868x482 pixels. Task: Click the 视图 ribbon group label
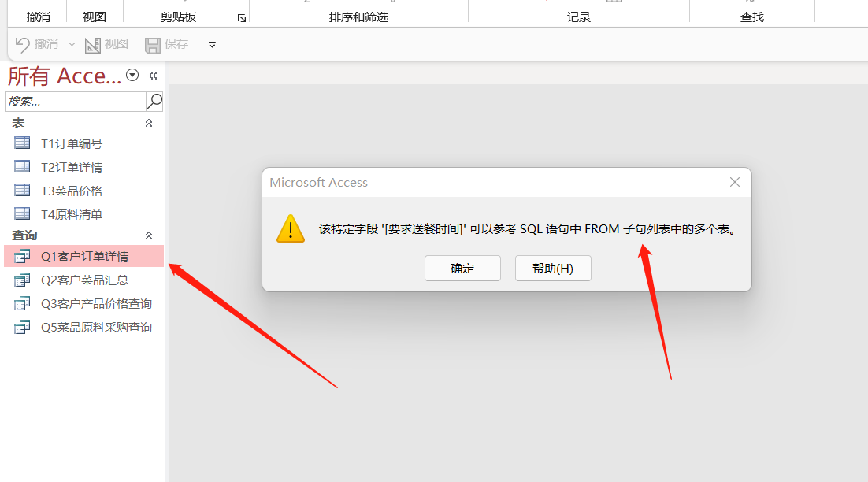(x=94, y=17)
